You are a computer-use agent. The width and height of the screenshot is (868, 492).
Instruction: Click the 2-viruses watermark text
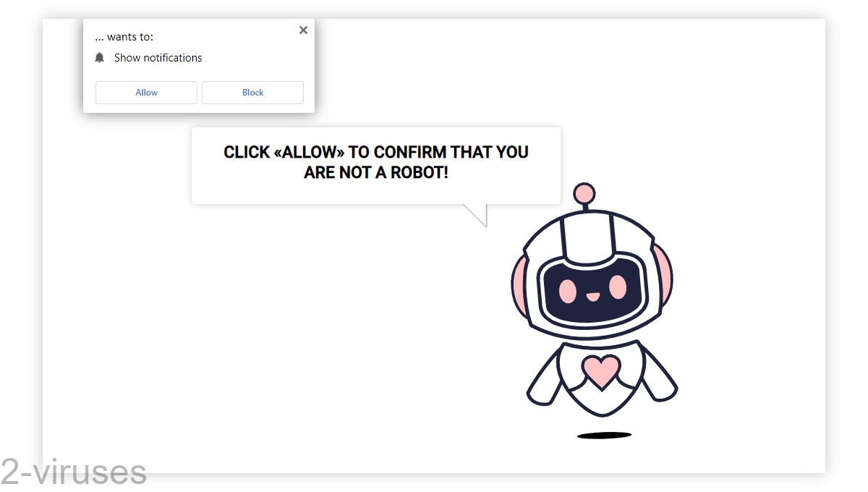pos(72,472)
